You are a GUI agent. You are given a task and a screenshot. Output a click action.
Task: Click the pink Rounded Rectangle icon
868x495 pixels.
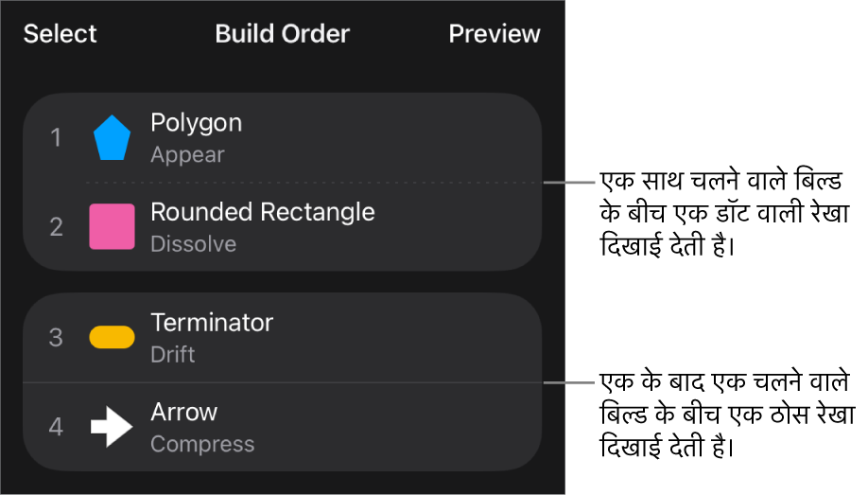[x=112, y=226]
